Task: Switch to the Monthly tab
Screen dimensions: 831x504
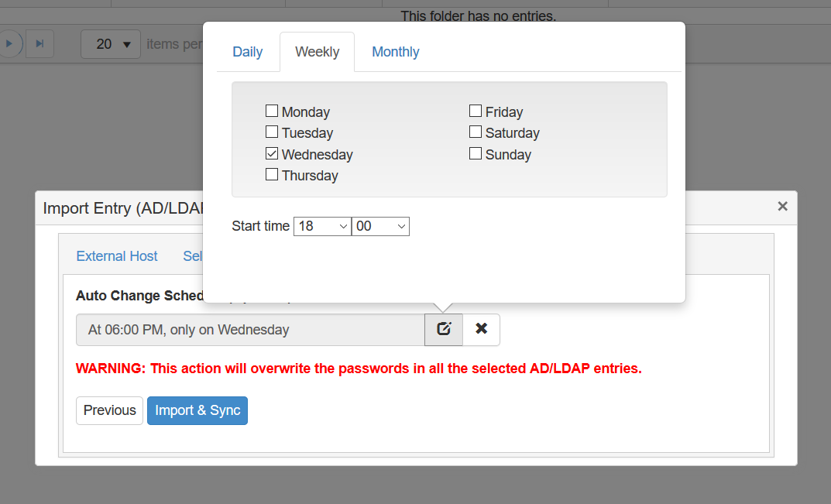Action: click(x=395, y=52)
